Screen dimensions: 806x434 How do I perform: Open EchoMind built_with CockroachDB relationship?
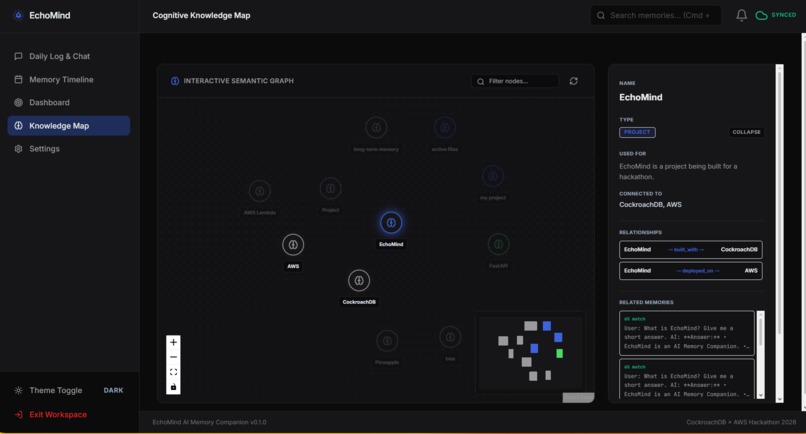coord(690,249)
